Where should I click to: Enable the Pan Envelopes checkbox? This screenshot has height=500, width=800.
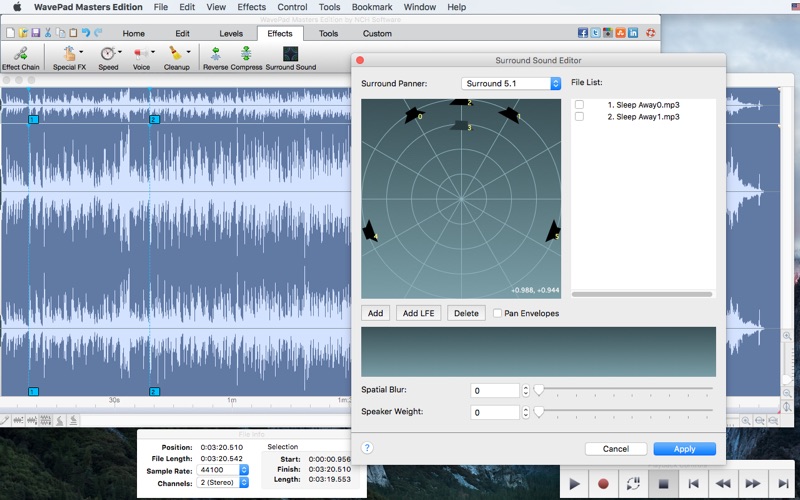click(x=497, y=313)
